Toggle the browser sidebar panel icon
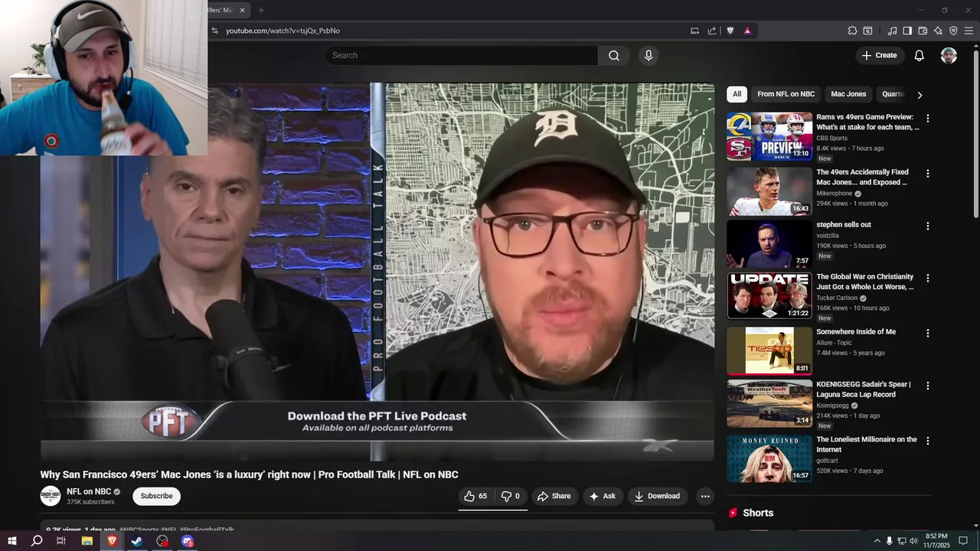The width and height of the screenshot is (980, 551). coord(907,31)
